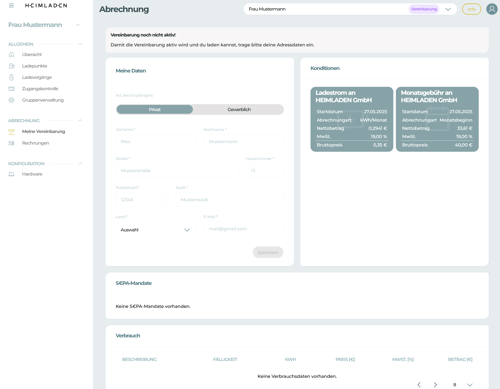Click the Info button
The image size is (500, 389).
(471, 9)
